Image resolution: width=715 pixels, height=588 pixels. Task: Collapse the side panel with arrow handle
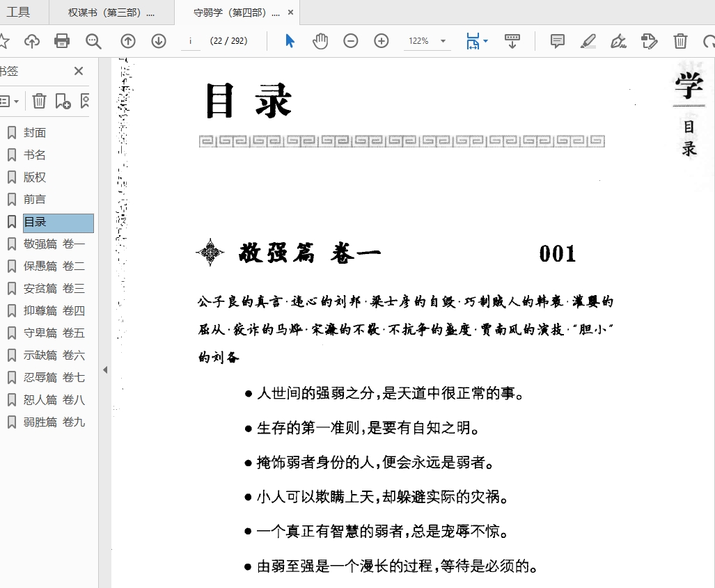105,370
